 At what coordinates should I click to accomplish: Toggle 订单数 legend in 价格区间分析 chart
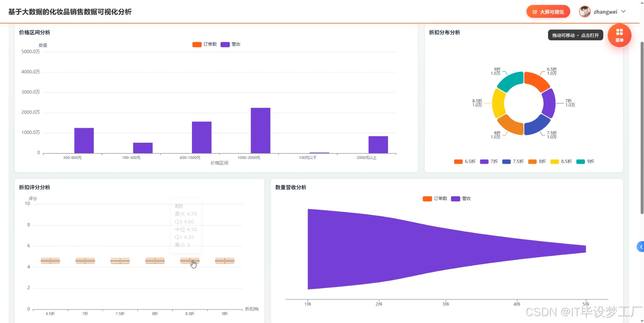click(204, 44)
